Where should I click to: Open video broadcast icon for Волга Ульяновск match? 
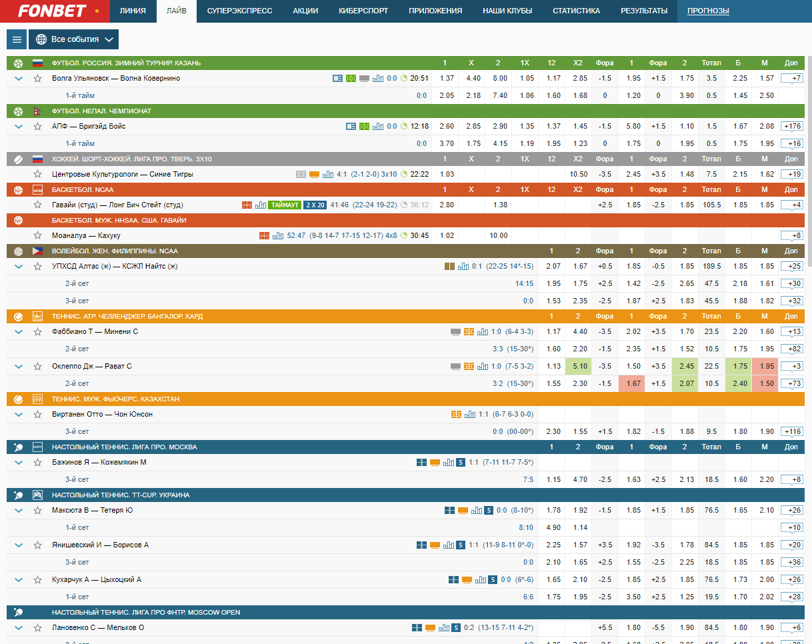[x=364, y=79]
